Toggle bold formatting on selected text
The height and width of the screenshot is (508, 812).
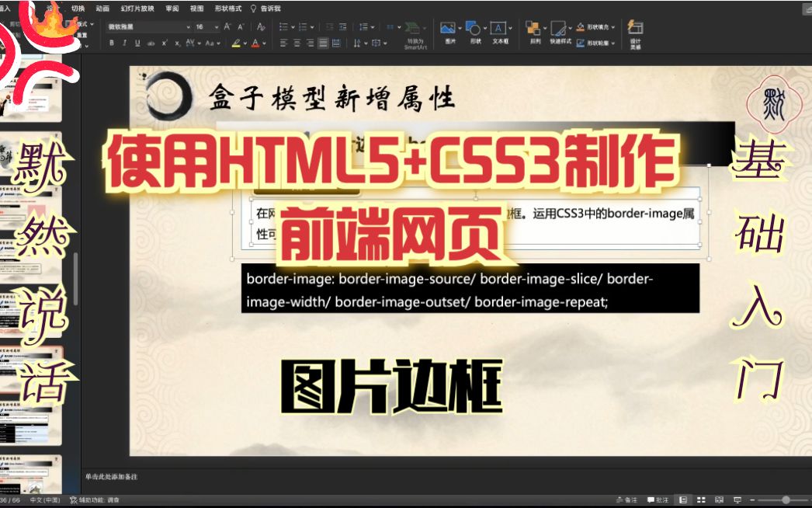coord(113,43)
